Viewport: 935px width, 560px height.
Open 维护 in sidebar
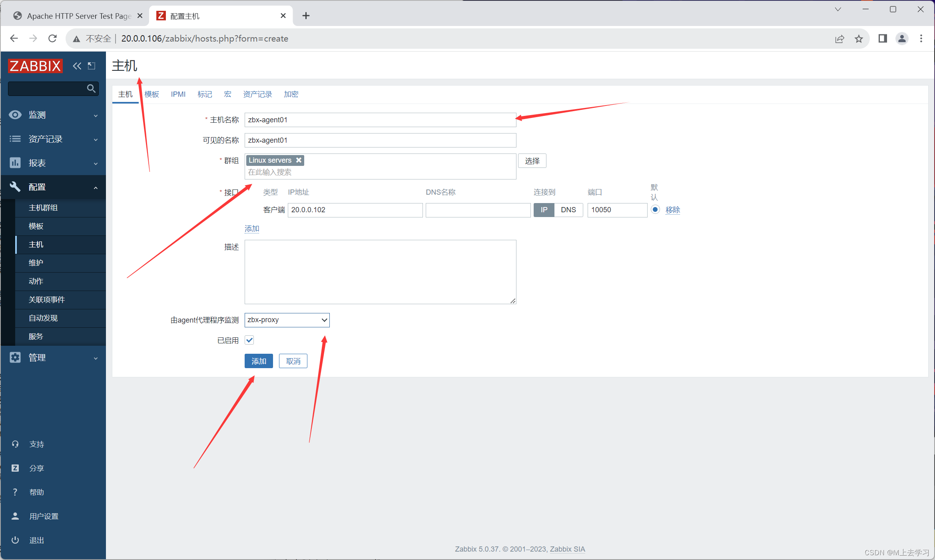[x=61, y=263]
